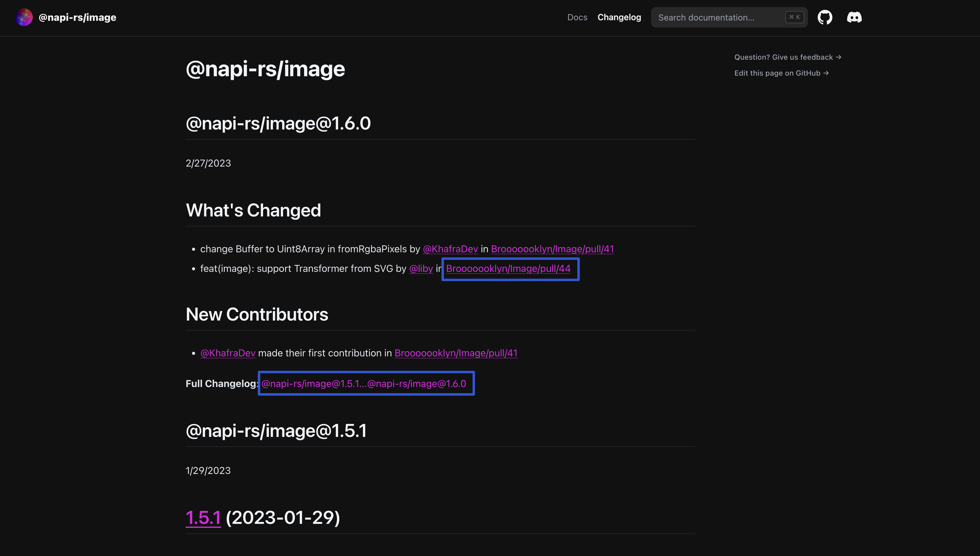The image size is (980, 556).
Task: Go to @napi-rs/image home title
Action: (77, 17)
